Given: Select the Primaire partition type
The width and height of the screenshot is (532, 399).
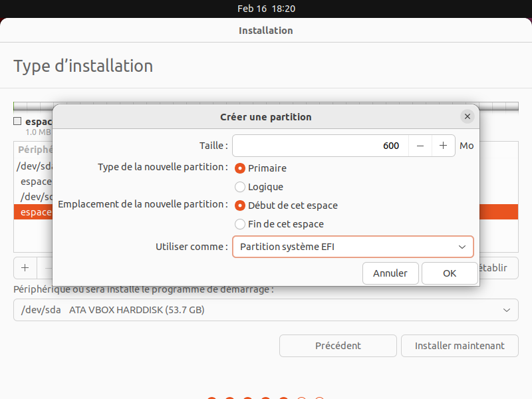Looking at the screenshot, I should [240, 168].
